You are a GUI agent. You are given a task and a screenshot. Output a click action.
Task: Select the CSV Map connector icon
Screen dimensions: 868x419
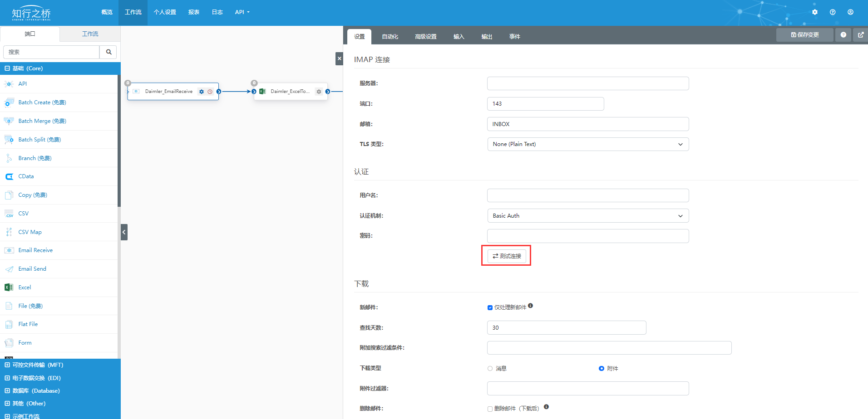click(9, 232)
